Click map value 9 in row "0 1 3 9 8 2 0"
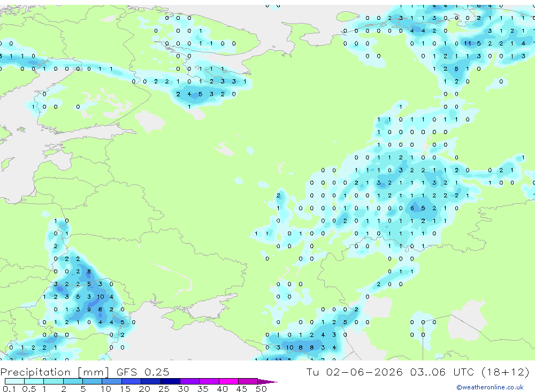The image size is (535, 392). coord(89,310)
